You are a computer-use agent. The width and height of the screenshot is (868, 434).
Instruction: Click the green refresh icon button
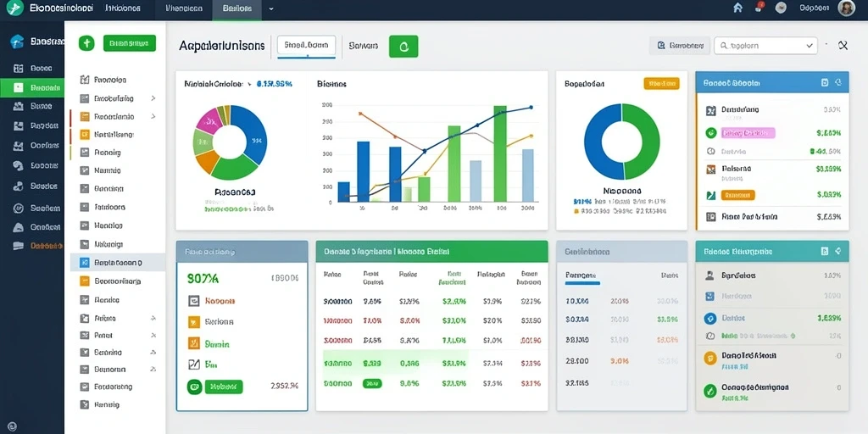pyautogui.click(x=403, y=47)
